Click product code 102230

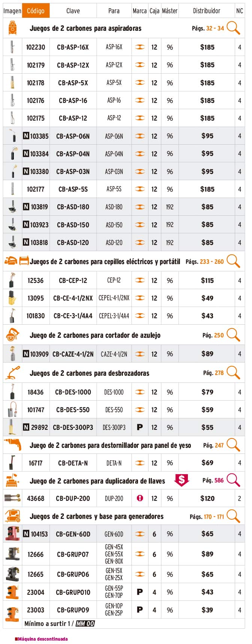[x=36, y=47]
